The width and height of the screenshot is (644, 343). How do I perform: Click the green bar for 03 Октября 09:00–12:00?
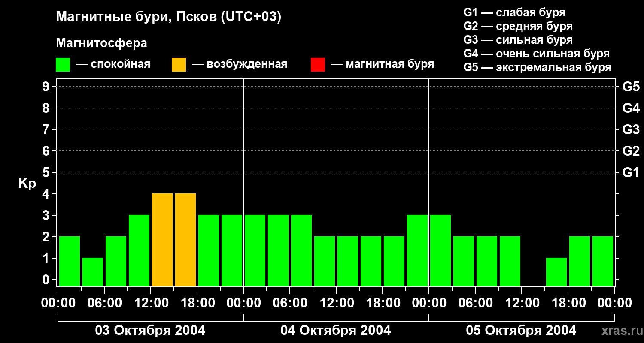(x=139, y=250)
